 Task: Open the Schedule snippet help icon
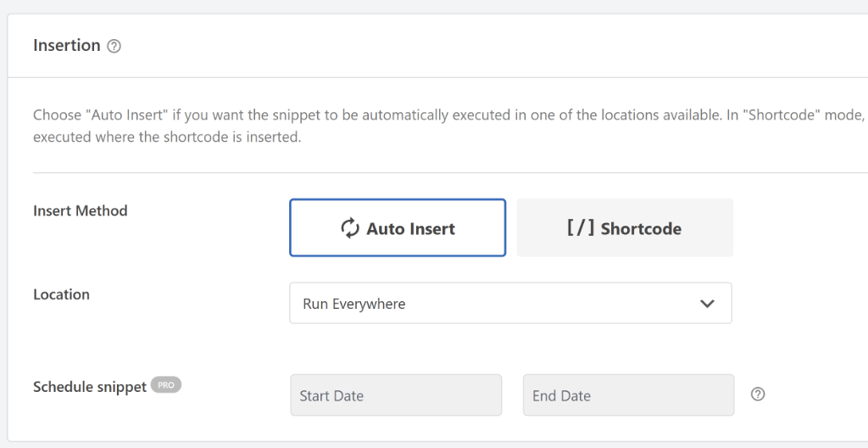point(758,395)
